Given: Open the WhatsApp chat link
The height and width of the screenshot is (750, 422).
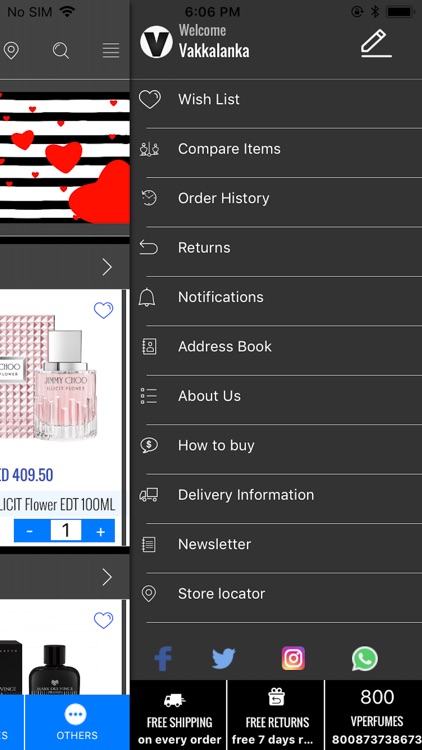Looking at the screenshot, I should pos(365,659).
